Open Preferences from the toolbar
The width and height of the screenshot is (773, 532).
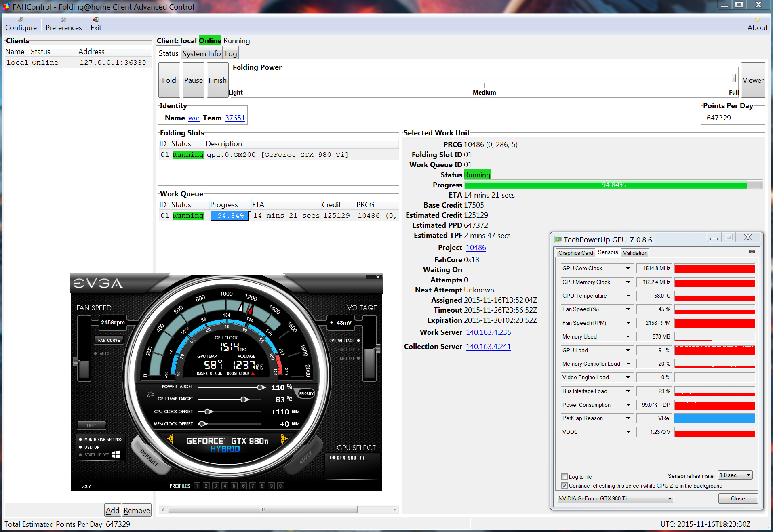click(x=63, y=24)
